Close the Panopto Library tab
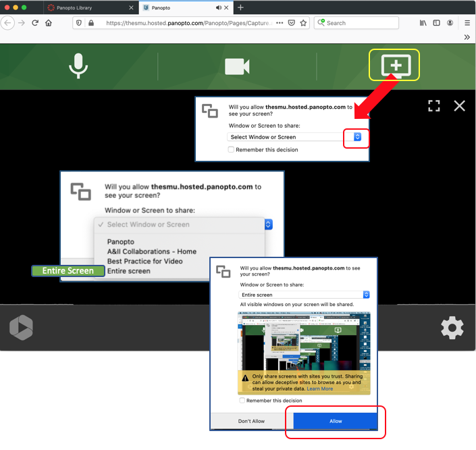This screenshot has width=476, height=450. [131, 7]
